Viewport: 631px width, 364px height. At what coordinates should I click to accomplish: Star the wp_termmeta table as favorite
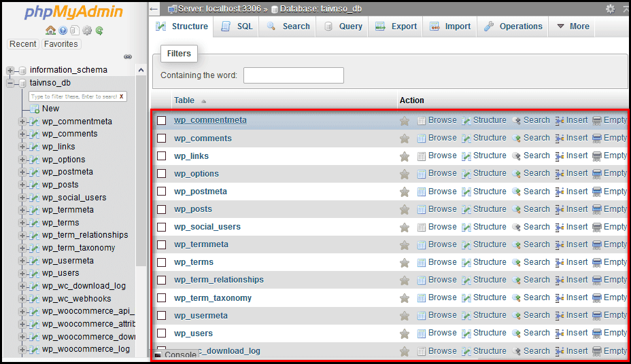(405, 244)
